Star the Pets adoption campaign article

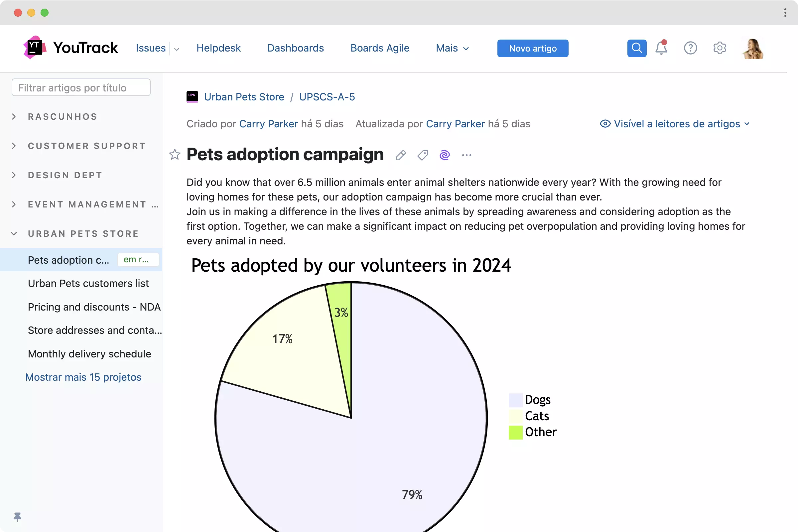coord(175,155)
